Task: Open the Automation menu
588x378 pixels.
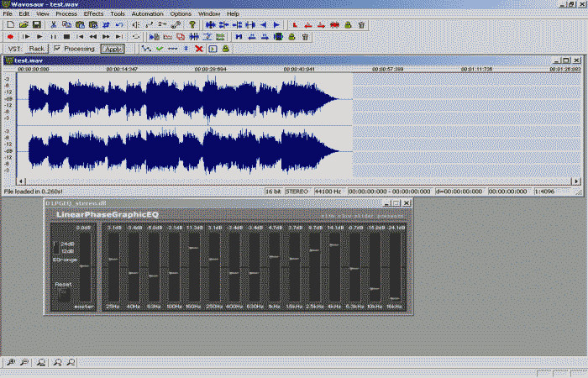Action: click(148, 14)
